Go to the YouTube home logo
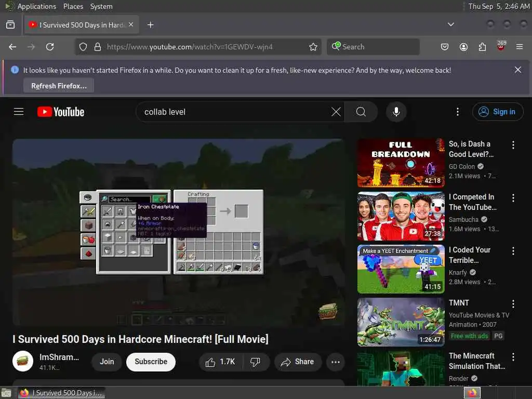This screenshot has width=532, height=399. [x=61, y=112]
